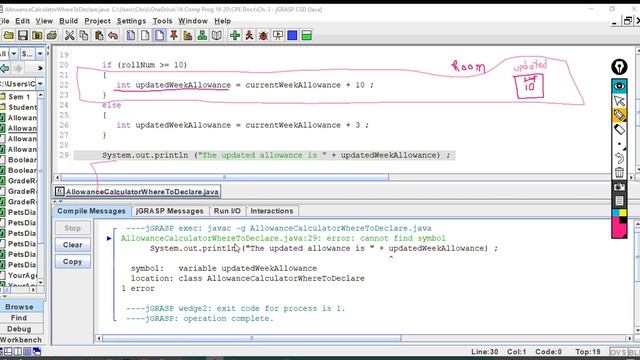This screenshot has width=640, height=360.
Task: Click the Stop button
Action: 72,228
